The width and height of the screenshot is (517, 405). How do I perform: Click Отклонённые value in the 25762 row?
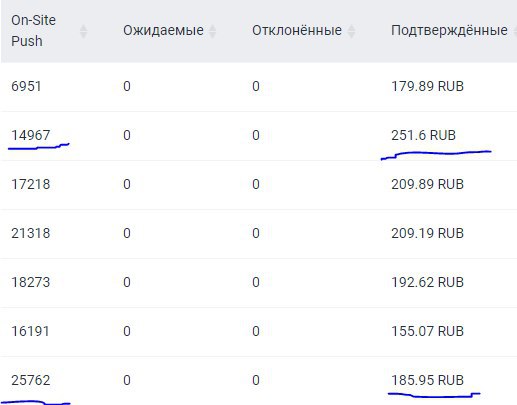click(x=256, y=380)
